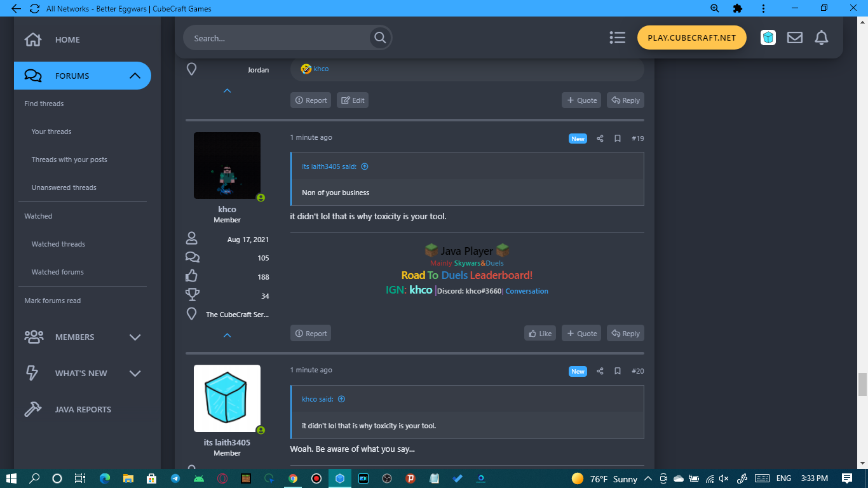Click khco's avatar thumbnail
868x488 pixels.
[227, 165]
